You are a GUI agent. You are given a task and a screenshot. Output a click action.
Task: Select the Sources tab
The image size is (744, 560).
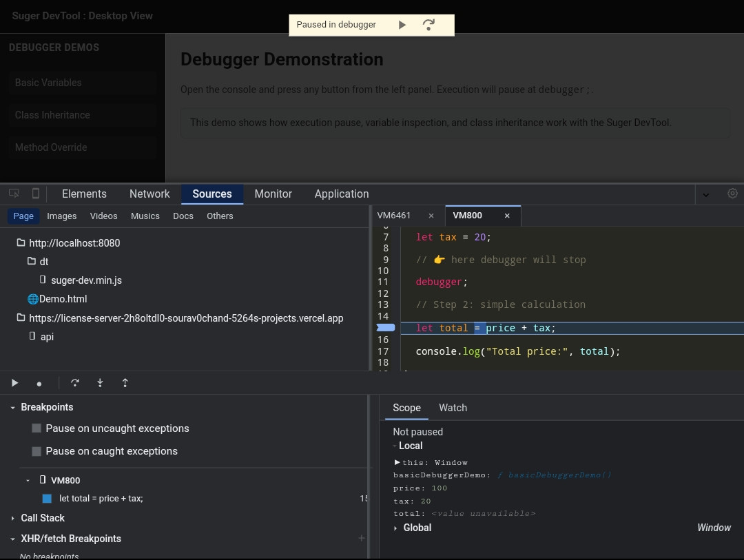212,194
